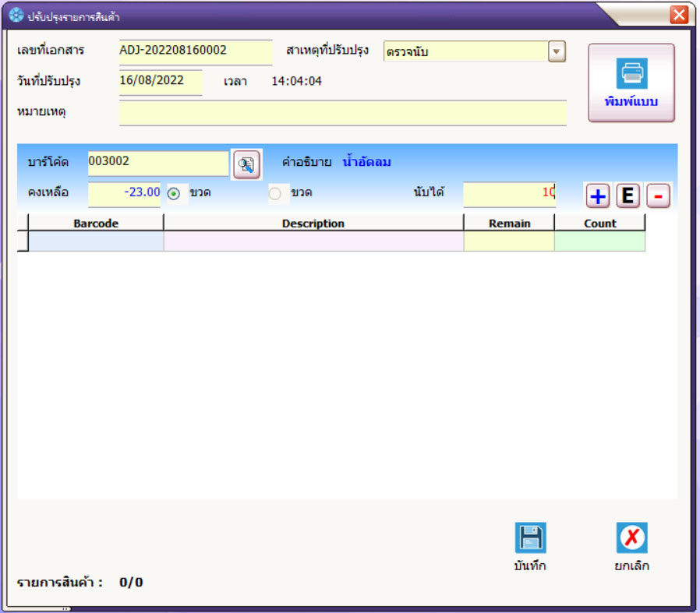
Task: Click the app icon in title bar
Action: click(x=16, y=16)
